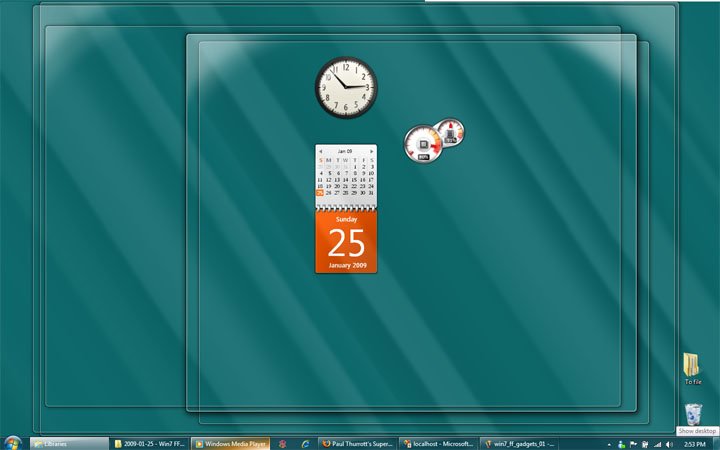Open the Messenger person tray icon

622,444
